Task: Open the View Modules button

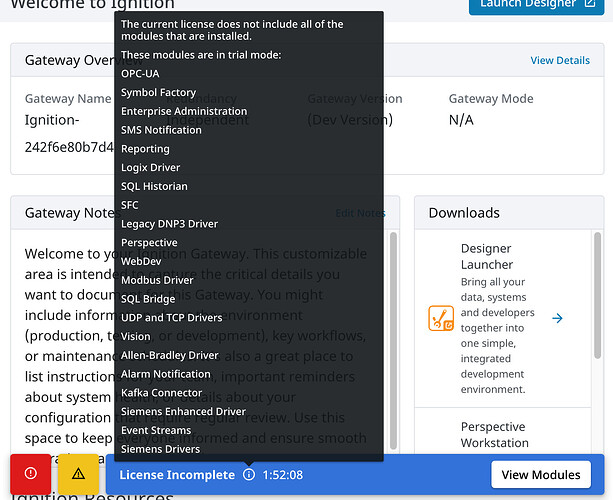Action: point(541,475)
